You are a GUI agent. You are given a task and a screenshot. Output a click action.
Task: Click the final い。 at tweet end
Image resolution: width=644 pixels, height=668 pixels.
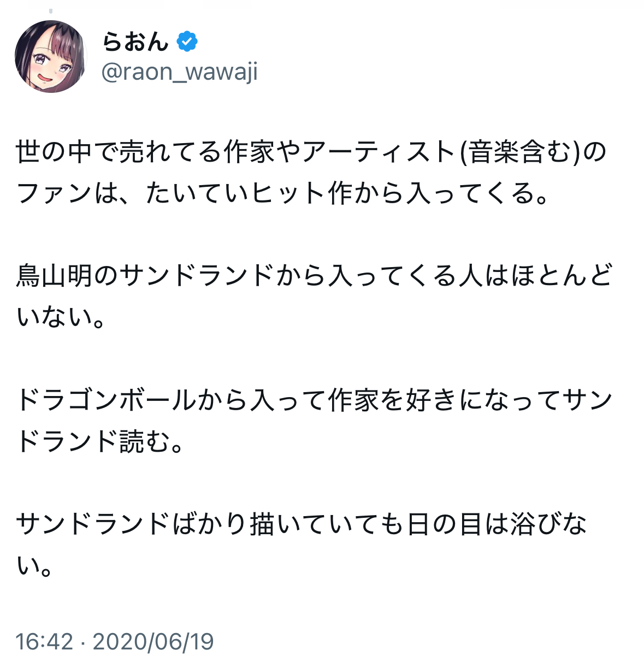pyautogui.click(x=34, y=566)
